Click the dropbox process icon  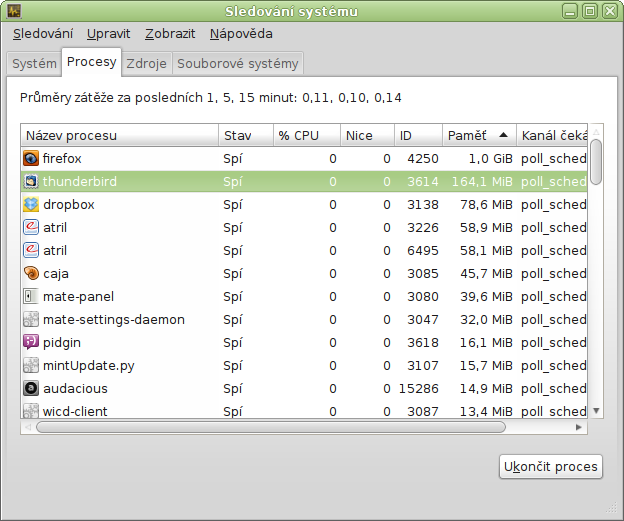point(31,204)
